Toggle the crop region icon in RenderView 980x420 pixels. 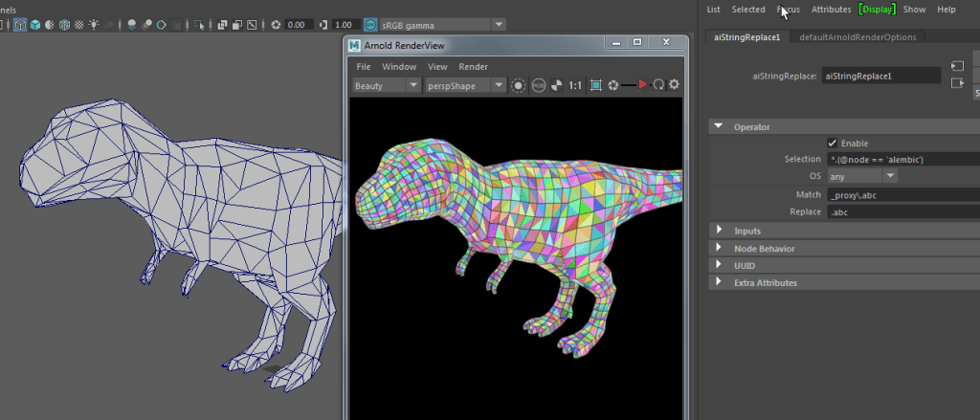(x=596, y=85)
